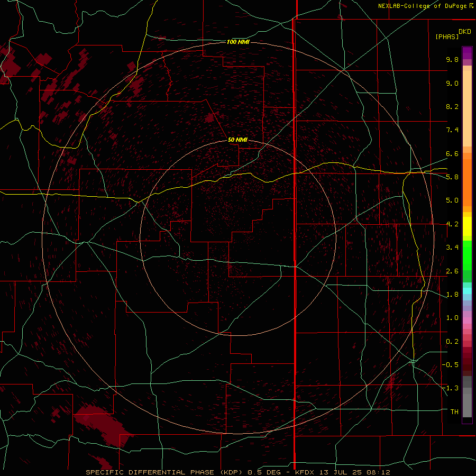Click the TH threshold label on the scale

click(454, 412)
